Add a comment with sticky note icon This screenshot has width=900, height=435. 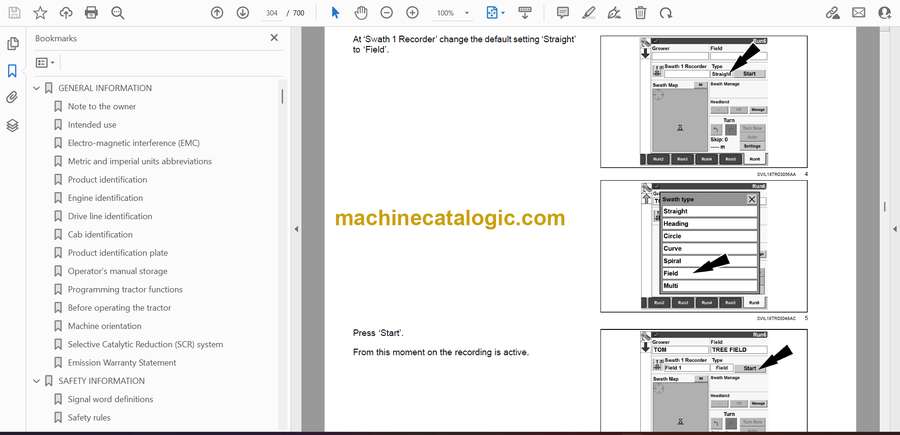(x=563, y=13)
